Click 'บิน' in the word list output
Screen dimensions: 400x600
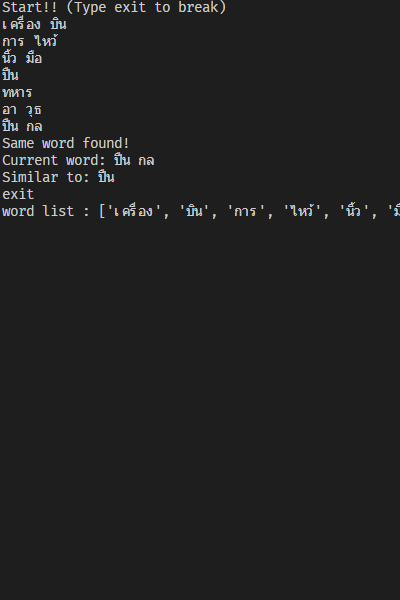194,211
